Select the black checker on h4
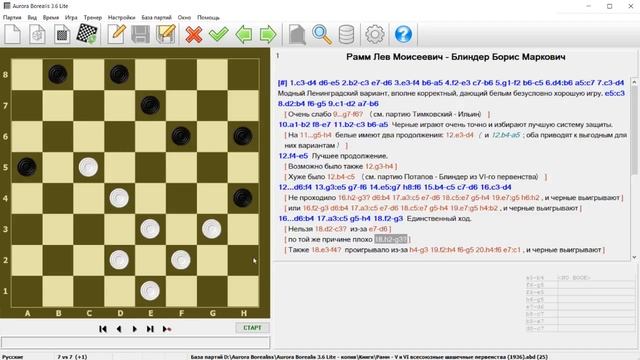This screenshot has height=360, width=640. (x=242, y=198)
